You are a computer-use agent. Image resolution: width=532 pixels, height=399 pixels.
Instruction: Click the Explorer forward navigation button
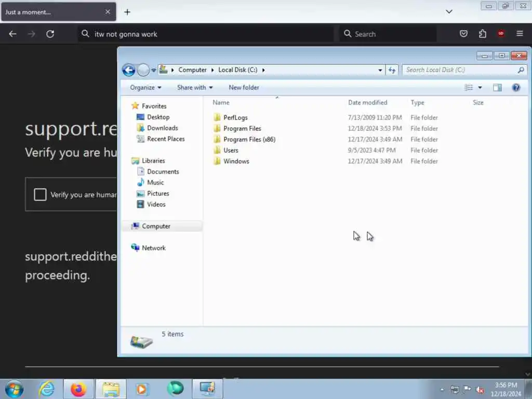(x=143, y=70)
